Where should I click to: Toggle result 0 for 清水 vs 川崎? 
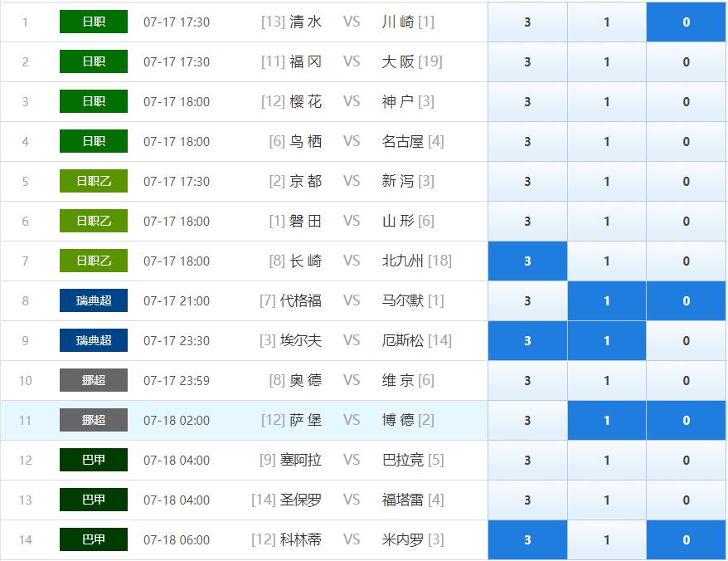pyautogui.click(x=686, y=22)
